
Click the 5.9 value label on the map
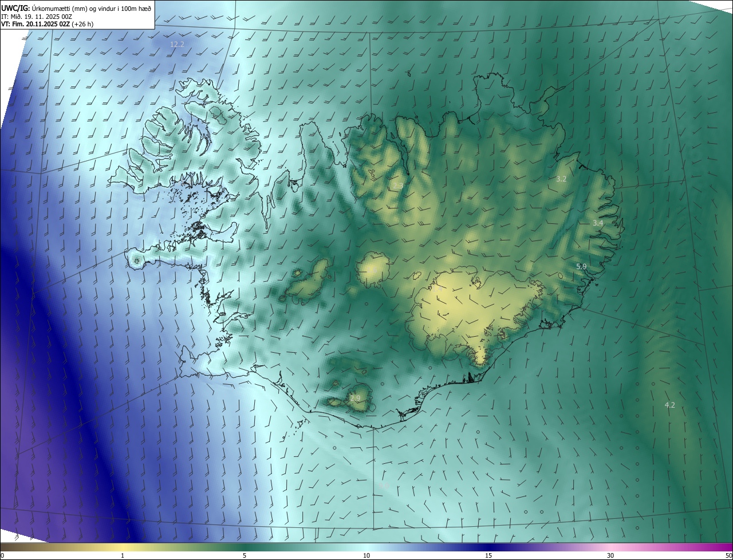581,267
